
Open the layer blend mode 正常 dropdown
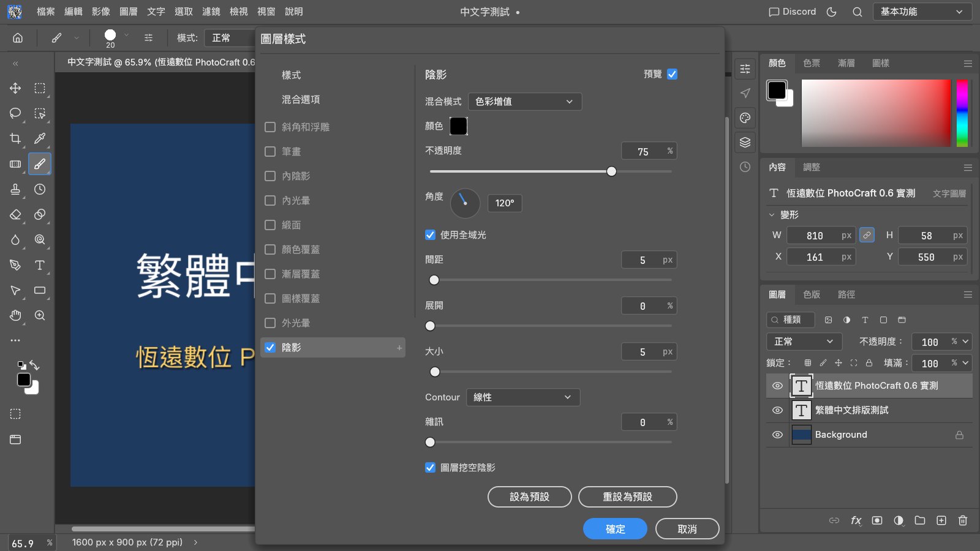tap(804, 342)
